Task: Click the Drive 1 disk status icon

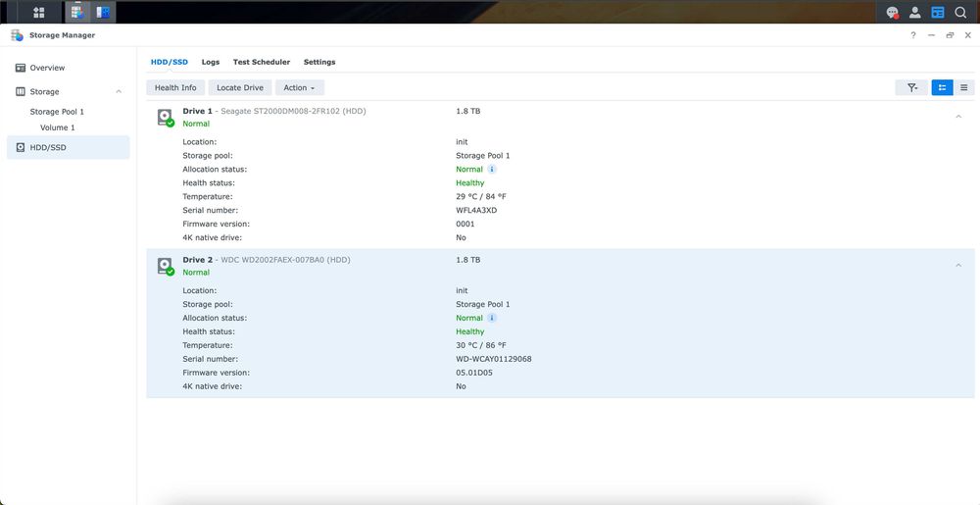Action: click(x=165, y=118)
